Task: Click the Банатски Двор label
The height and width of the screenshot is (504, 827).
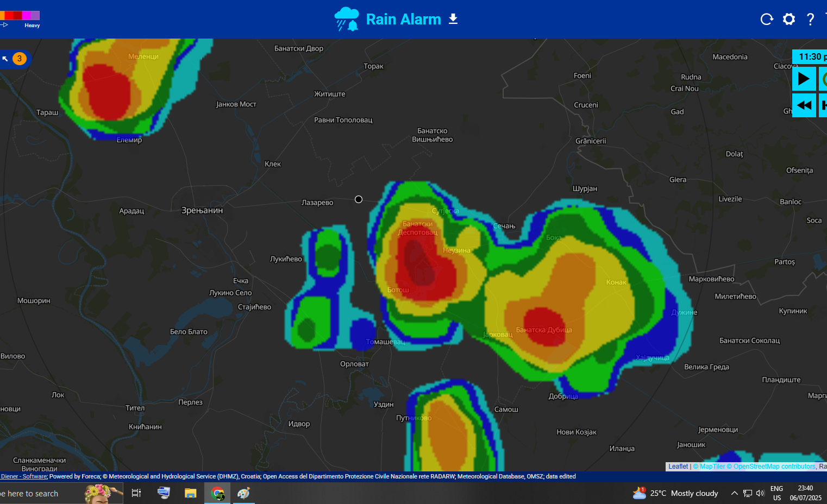Action: (x=299, y=48)
